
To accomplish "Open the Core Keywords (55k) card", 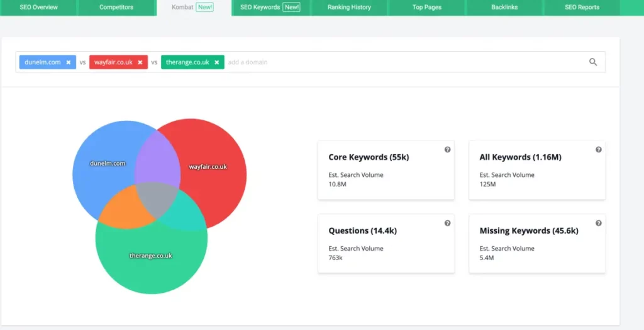I will [386, 170].
